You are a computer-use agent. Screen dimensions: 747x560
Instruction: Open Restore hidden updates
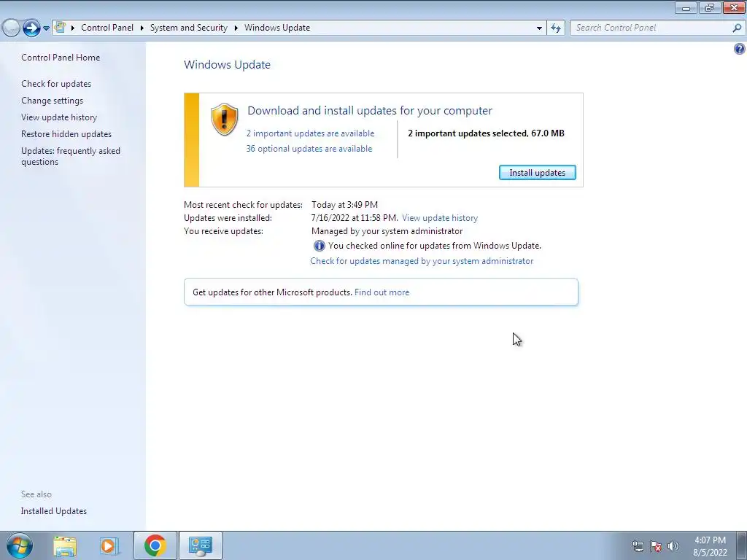[x=66, y=134]
